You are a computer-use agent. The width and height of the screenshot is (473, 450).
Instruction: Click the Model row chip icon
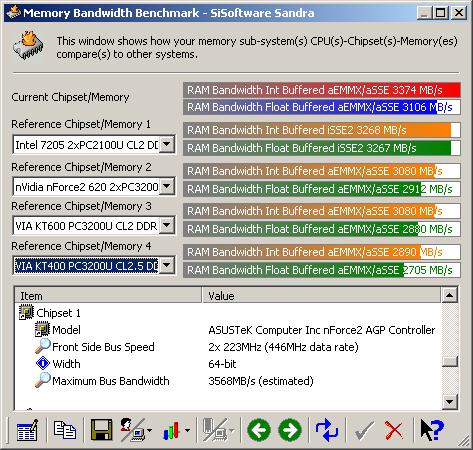pyautogui.click(x=42, y=329)
